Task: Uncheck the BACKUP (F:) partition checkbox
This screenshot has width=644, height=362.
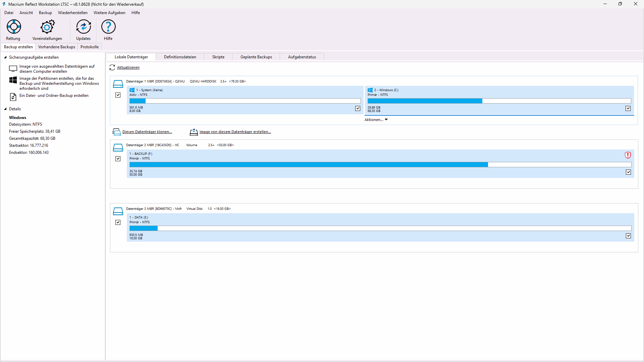Action: click(x=629, y=172)
